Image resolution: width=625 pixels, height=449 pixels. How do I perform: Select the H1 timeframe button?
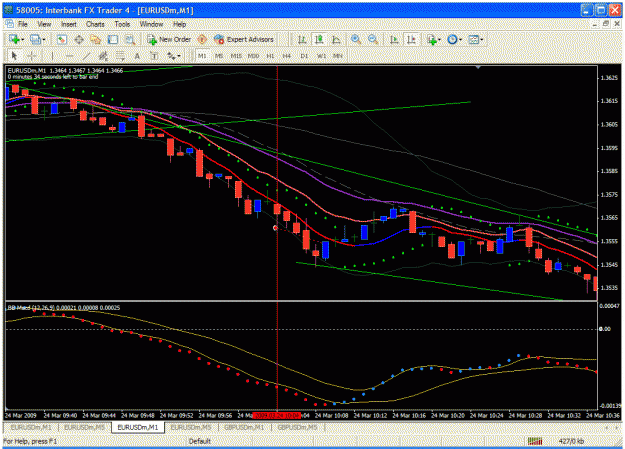click(x=270, y=56)
